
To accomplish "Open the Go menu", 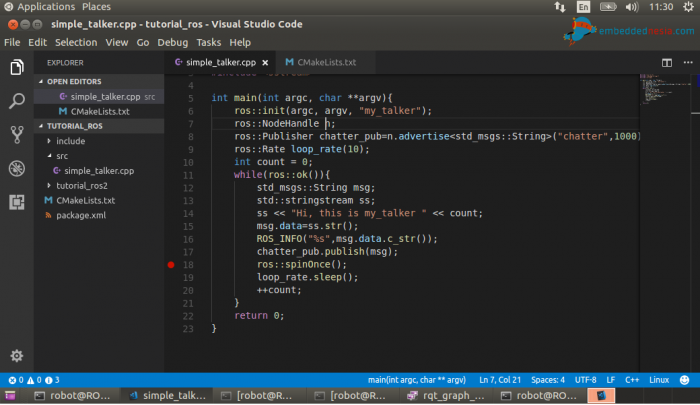I will [143, 42].
